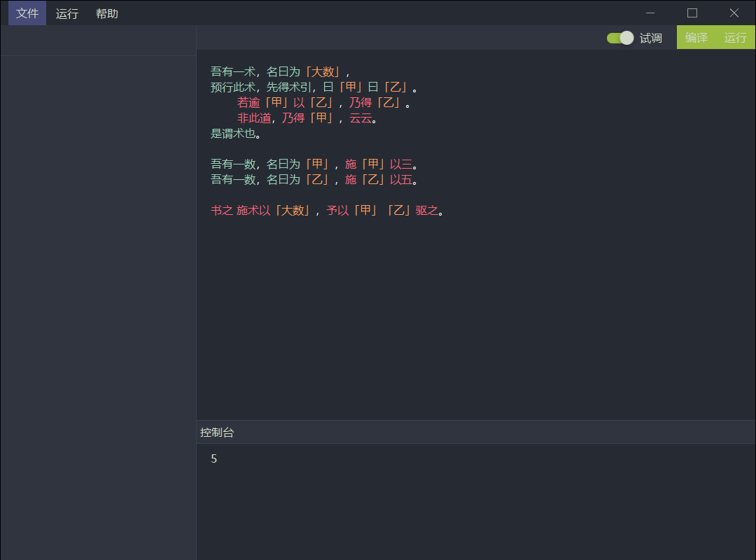Click the line ending 施「乙」以五
This screenshot has height=560, width=756.
pos(314,180)
